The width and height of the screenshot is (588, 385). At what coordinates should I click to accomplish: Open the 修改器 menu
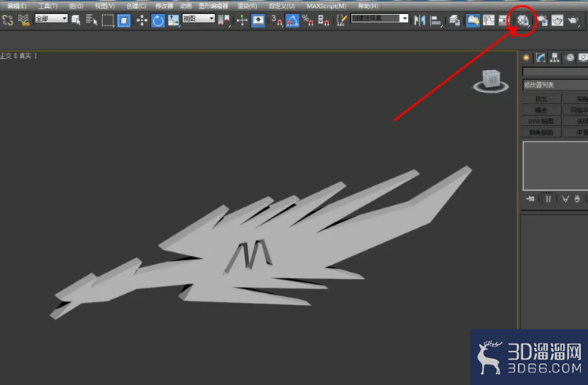[164, 6]
